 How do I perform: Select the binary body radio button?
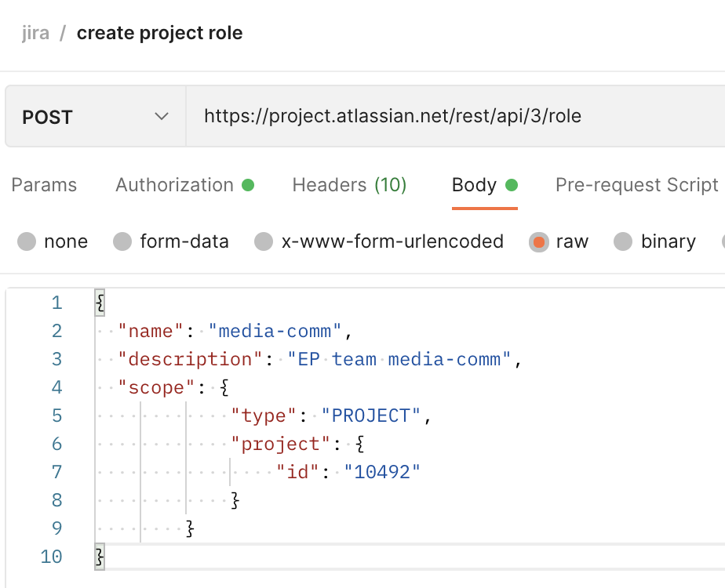pyautogui.click(x=623, y=241)
